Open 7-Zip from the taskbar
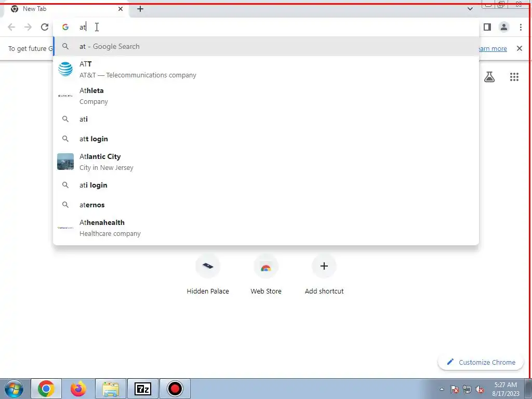Screen dimensions: 532x399 click(x=143, y=389)
